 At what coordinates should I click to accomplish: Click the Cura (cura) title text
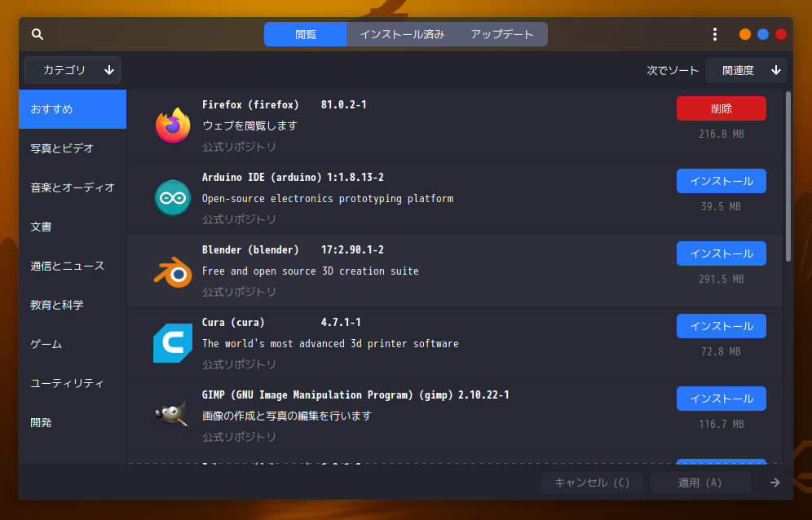(x=233, y=322)
